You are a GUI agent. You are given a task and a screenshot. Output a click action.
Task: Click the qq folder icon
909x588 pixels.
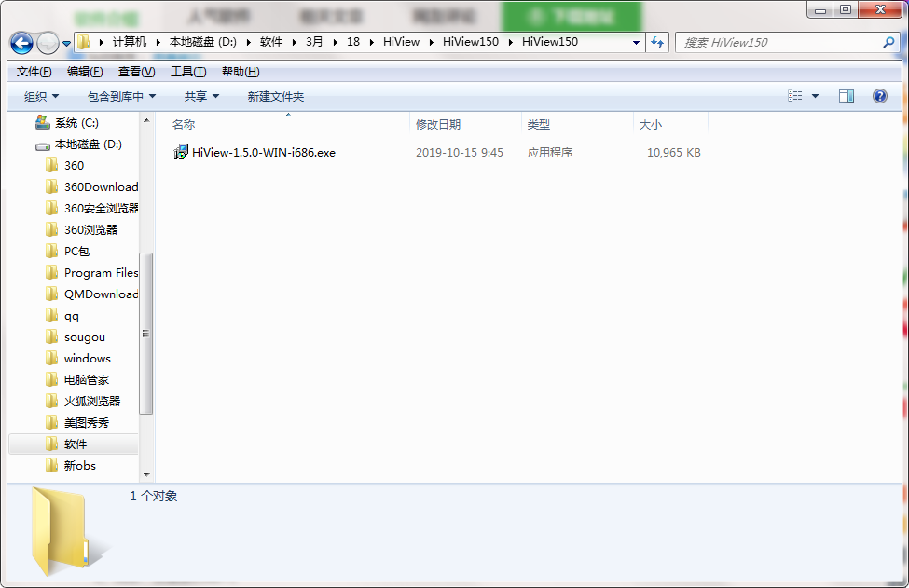click(x=51, y=316)
